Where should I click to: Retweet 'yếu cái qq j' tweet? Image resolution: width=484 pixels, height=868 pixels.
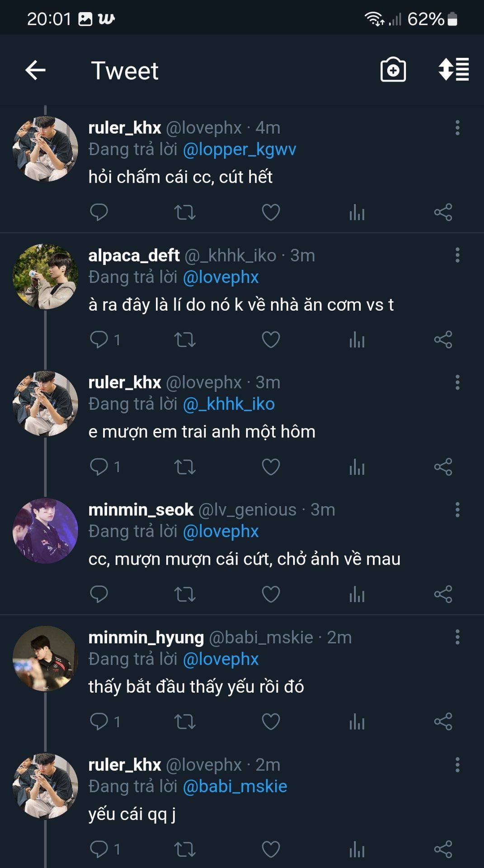185,849
